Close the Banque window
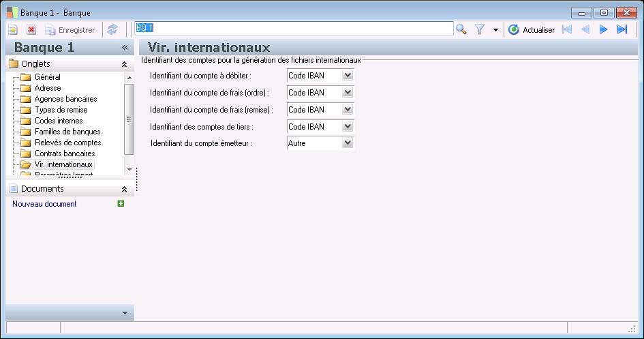644x339 pixels. [626, 13]
